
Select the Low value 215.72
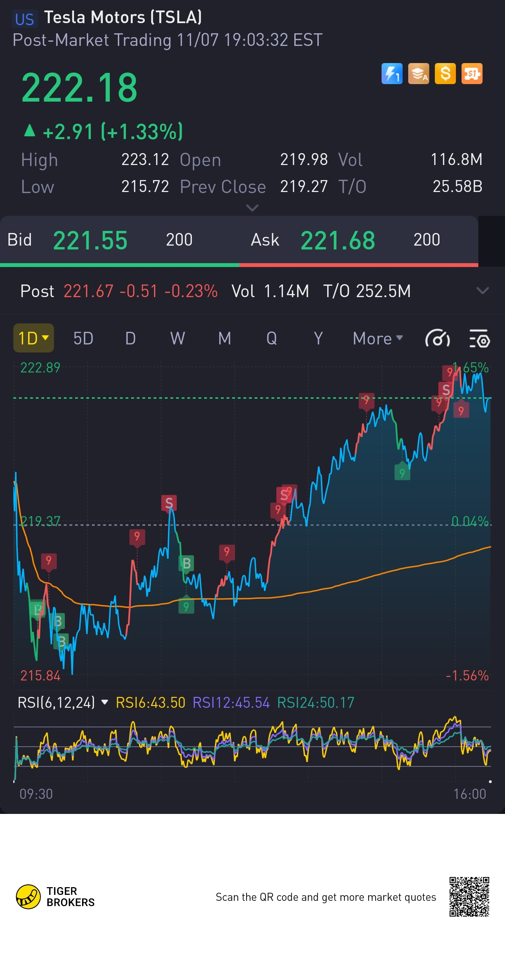[x=145, y=186]
